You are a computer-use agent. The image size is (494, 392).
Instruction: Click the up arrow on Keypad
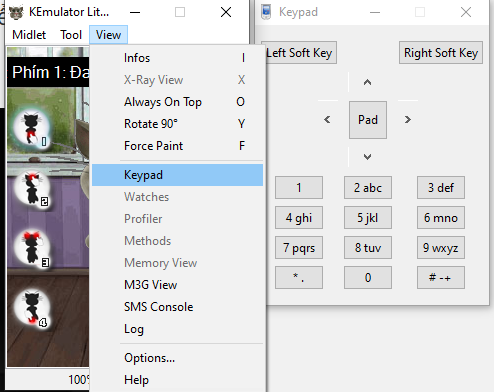click(367, 82)
